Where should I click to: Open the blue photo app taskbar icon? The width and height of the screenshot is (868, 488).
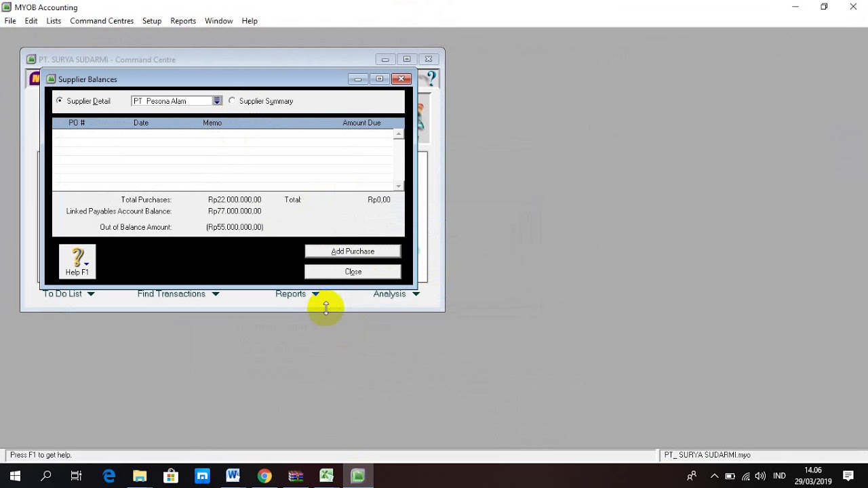[202, 476]
